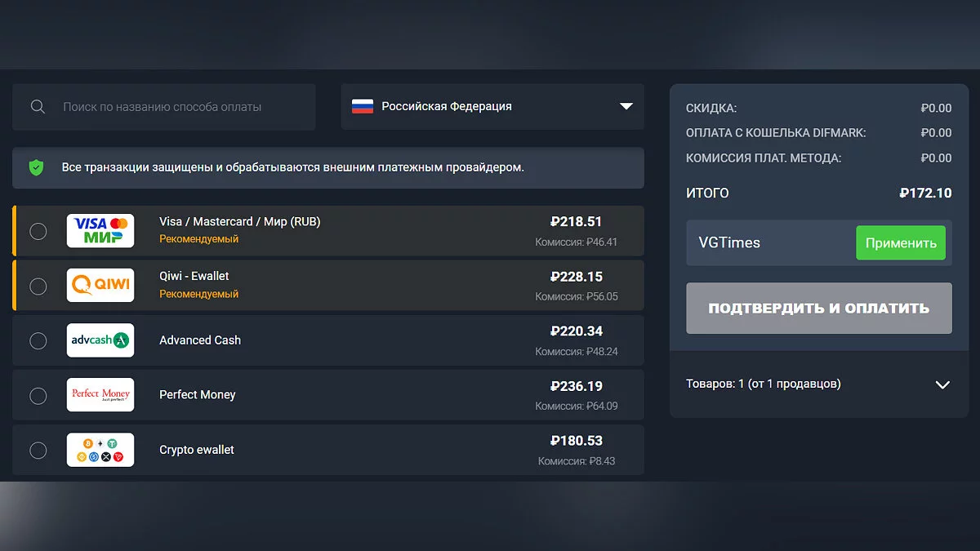Expand the Товаров: 1 items list chevron
This screenshot has height=551, width=980.
(942, 384)
